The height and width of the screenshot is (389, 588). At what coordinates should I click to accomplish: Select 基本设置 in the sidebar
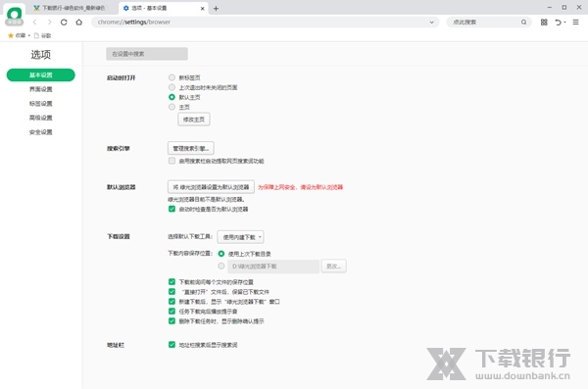click(41, 74)
